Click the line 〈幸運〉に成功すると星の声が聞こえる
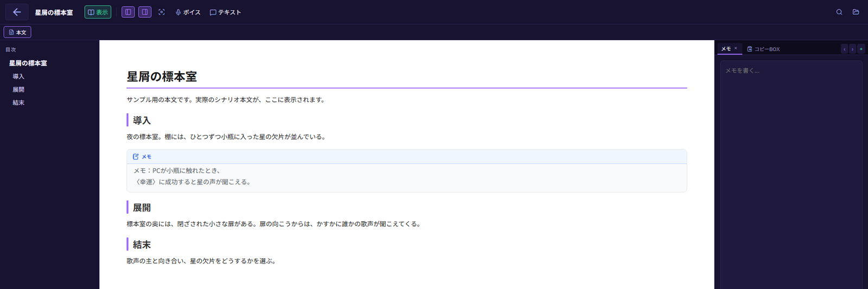This screenshot has height=289, width=868. pos(193,182)
